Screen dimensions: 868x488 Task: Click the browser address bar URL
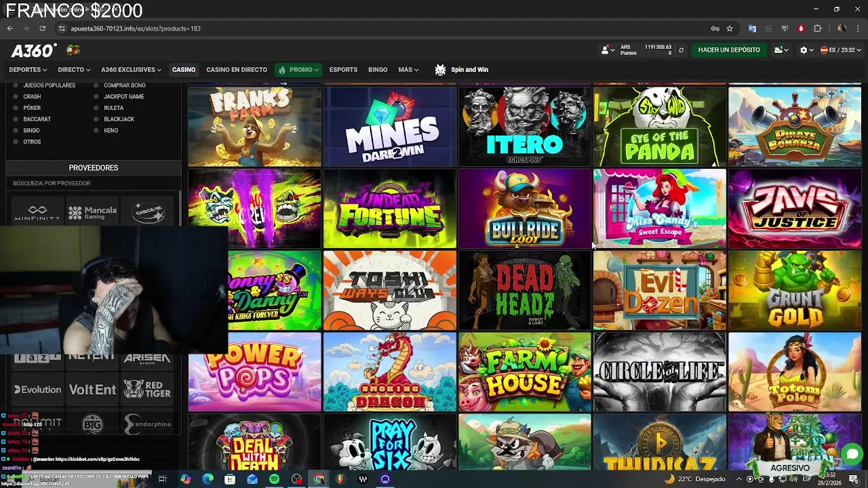click(136, 28)
